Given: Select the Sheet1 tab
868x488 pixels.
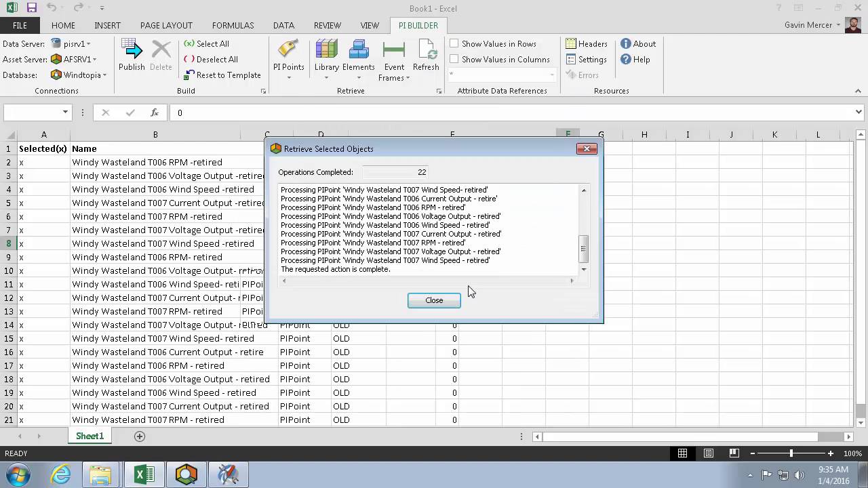Looking at the screenshot, I should [90, 436].
